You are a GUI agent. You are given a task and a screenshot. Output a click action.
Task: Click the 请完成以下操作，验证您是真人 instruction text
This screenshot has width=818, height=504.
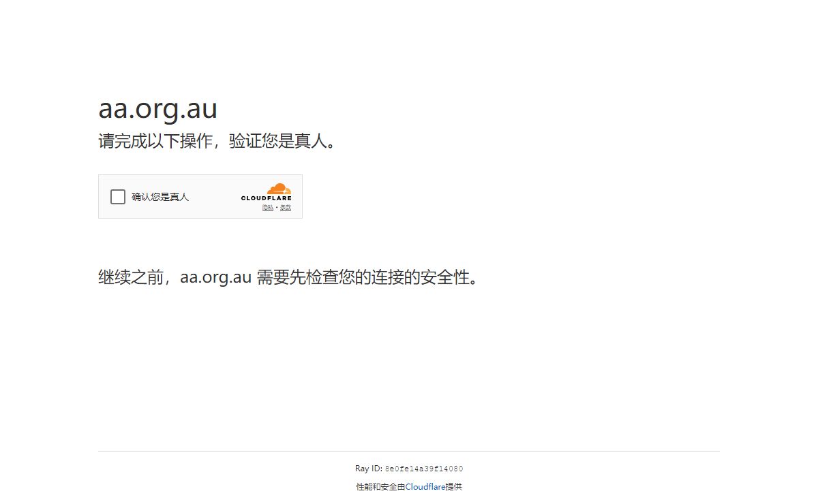(218, 142)
